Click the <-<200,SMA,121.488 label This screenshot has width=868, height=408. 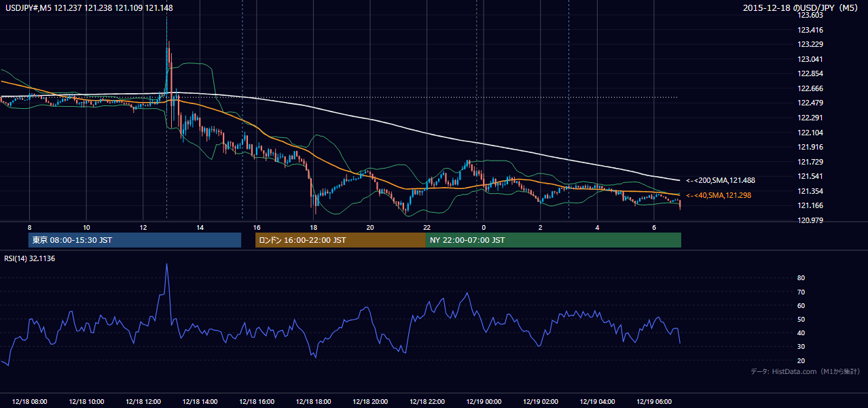[x=720, y=181]
